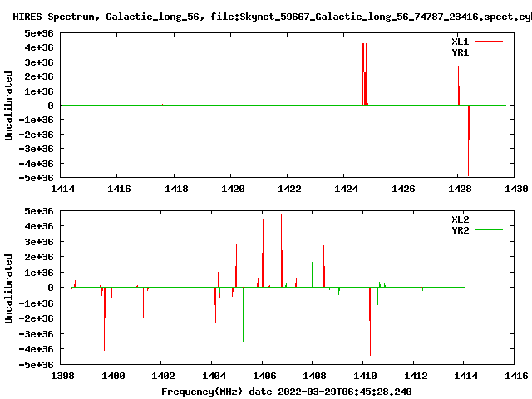Click the 1398 frequency tick label
This screenshot has height=399, width=532.
[62, 376]
